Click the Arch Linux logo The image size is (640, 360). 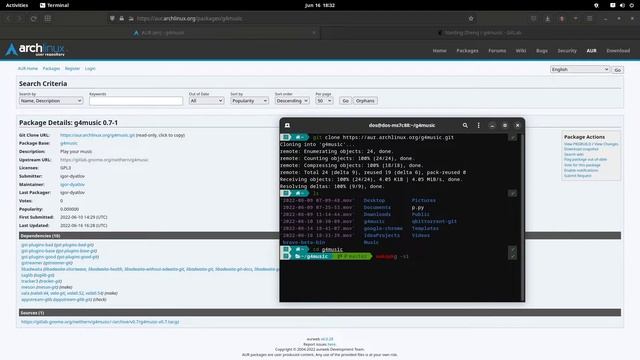pyautogui.click(x=36, y=49)
